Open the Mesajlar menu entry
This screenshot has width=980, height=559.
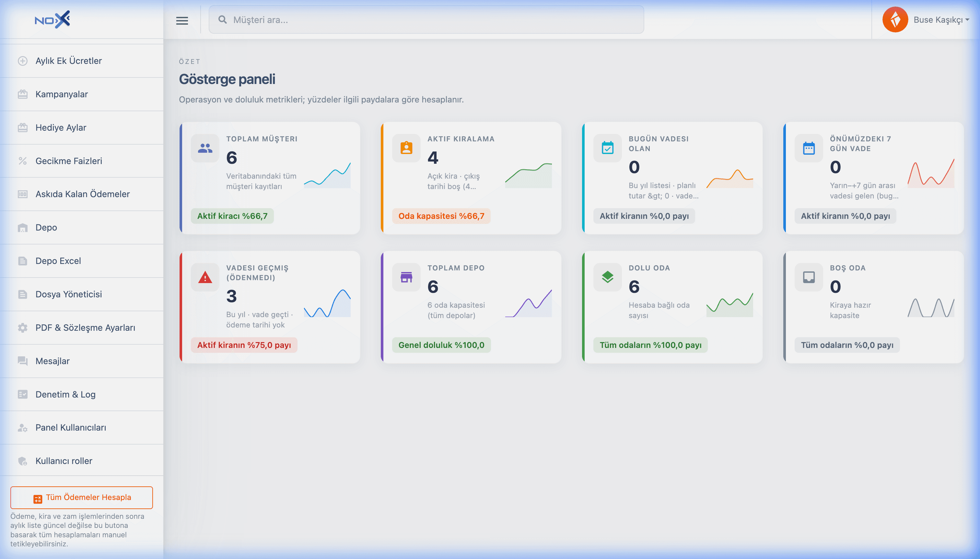(82, 361)
